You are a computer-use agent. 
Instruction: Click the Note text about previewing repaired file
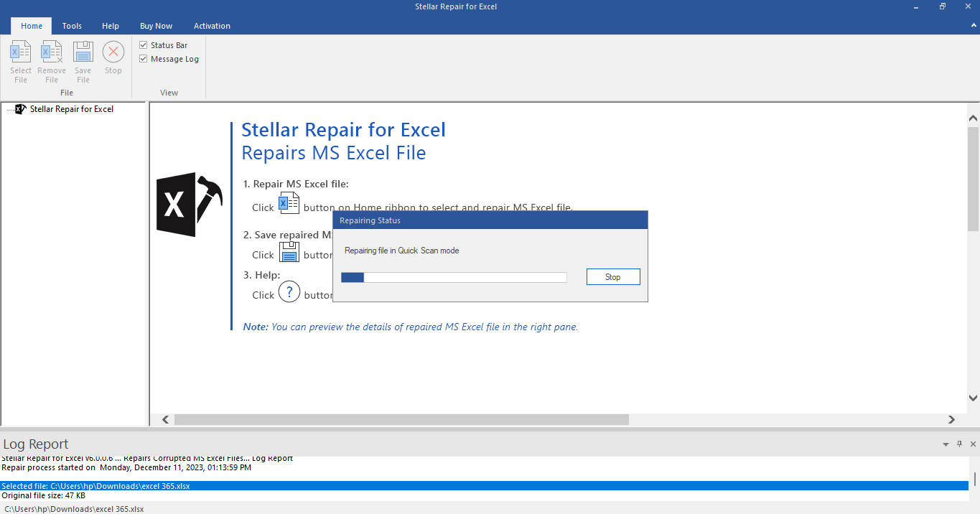coord(411,327)
